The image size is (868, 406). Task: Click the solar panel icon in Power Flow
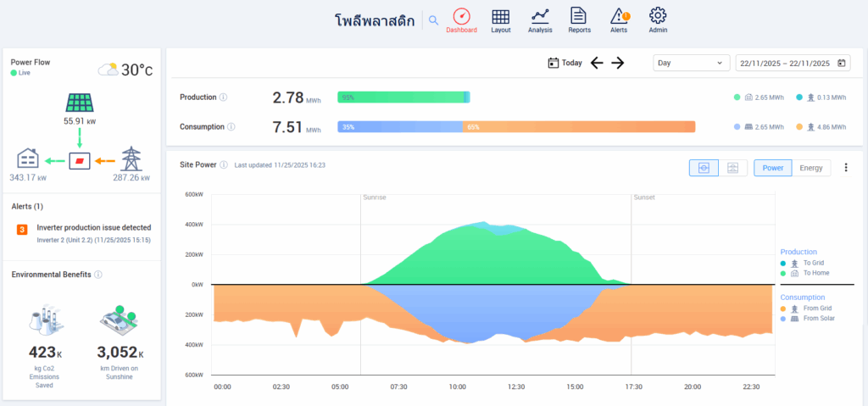point(79,103)
